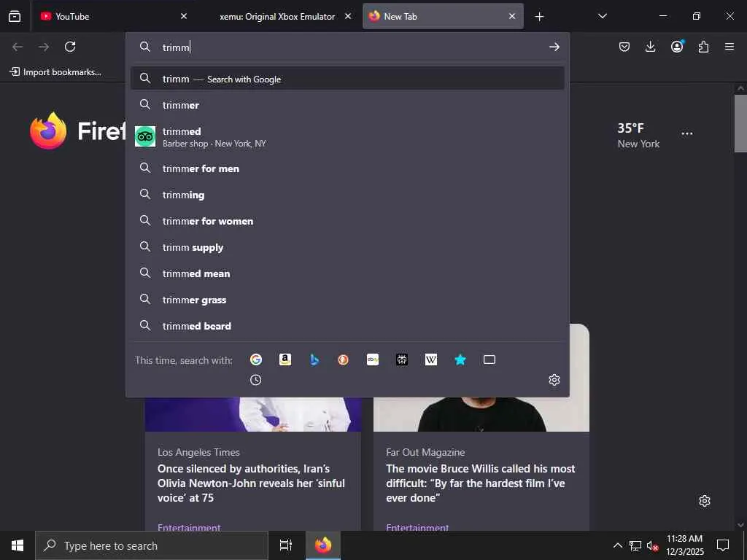Click the Los Angeles Times article thumbnail
747x560 pixels.
pyautogui.click(x=253, y=414)
